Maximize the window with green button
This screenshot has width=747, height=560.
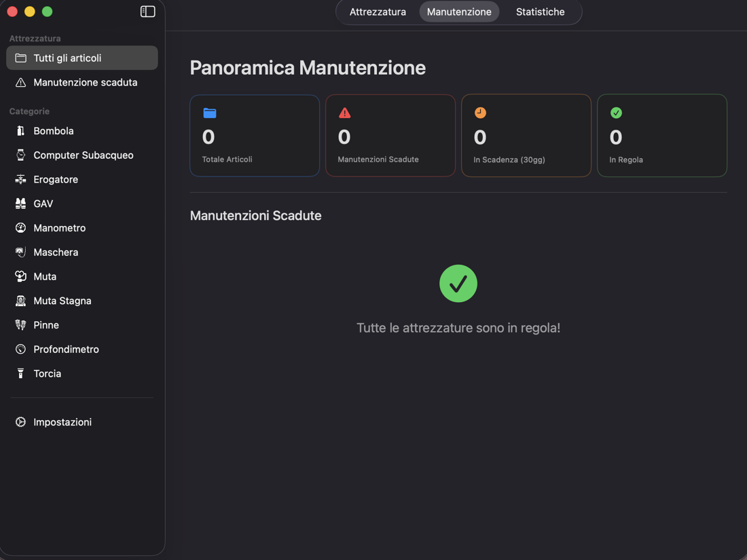click(x=47, y=12)
